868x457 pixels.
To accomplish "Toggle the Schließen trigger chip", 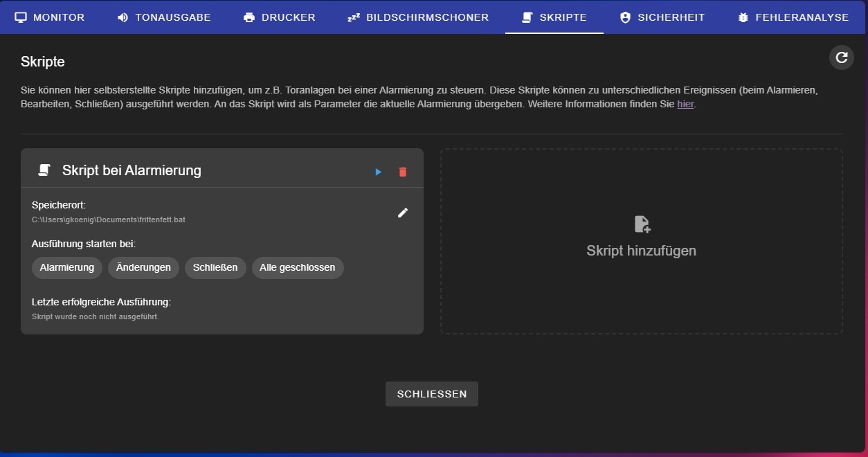I will click(215, 268).
